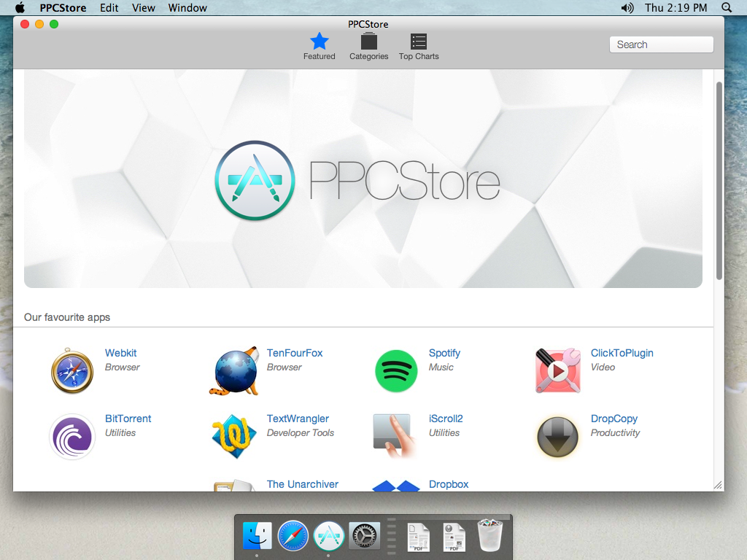Click the ClickToPlugin app icon
This screenshot has width=747, height=560.
[558, 371]
